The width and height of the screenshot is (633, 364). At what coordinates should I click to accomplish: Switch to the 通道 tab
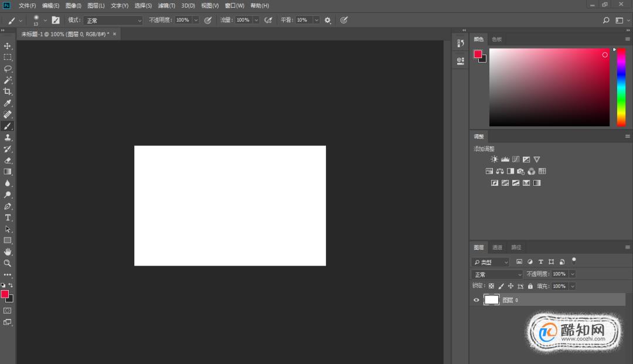pyautogui.click(x=497, y=247)
